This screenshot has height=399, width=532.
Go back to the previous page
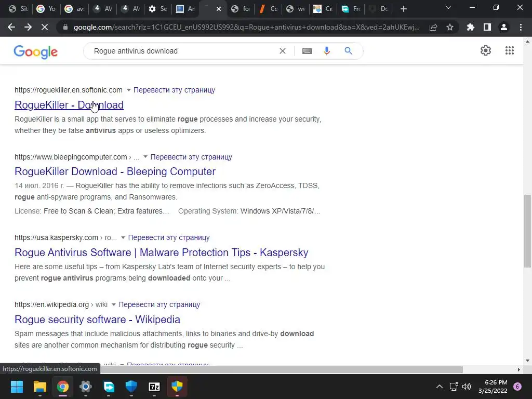click(x=11, y=27)
